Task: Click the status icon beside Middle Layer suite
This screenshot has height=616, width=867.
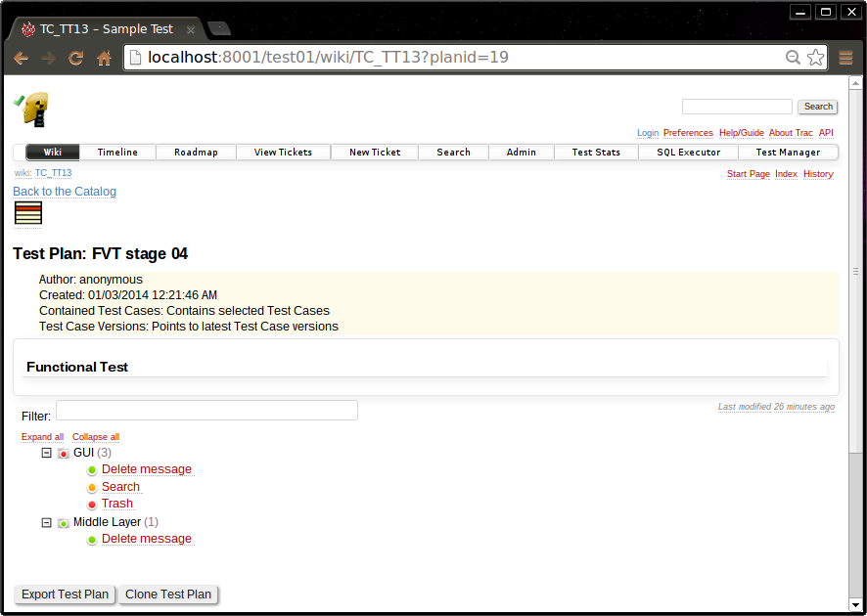Action: click(63, 522)
